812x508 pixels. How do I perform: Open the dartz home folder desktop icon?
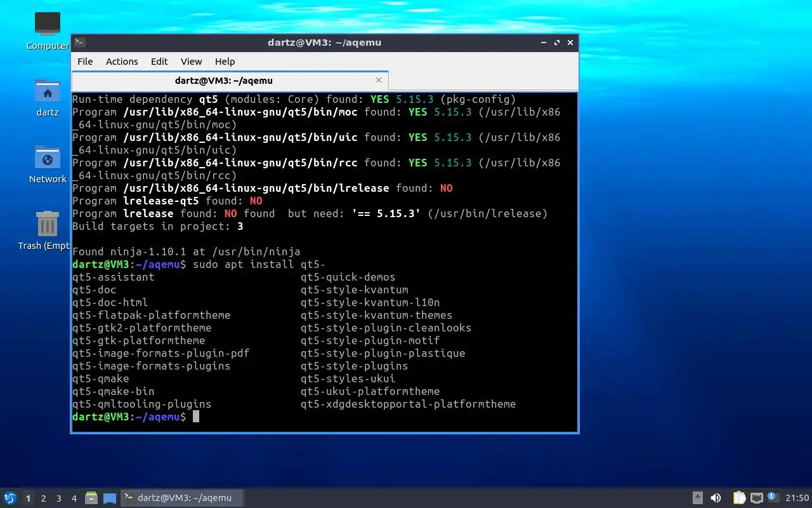click(48, 97)
